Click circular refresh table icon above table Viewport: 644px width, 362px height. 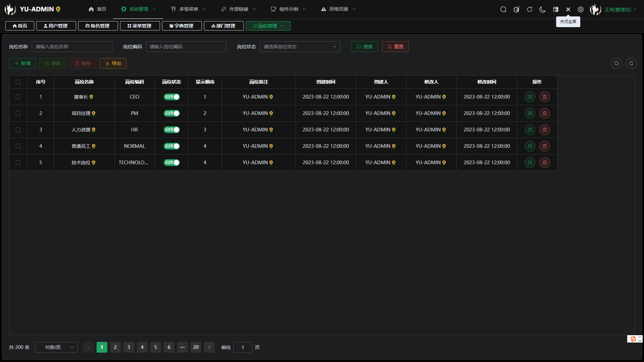click(x=631, y=63)
